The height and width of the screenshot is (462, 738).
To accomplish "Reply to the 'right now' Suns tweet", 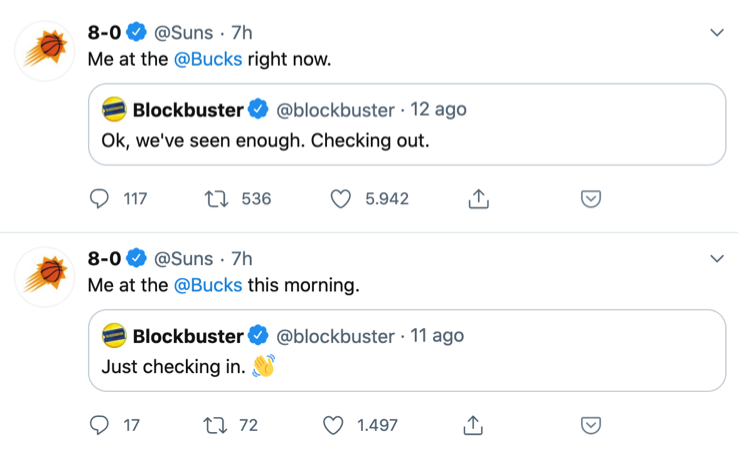I will (x=99, y=199).
